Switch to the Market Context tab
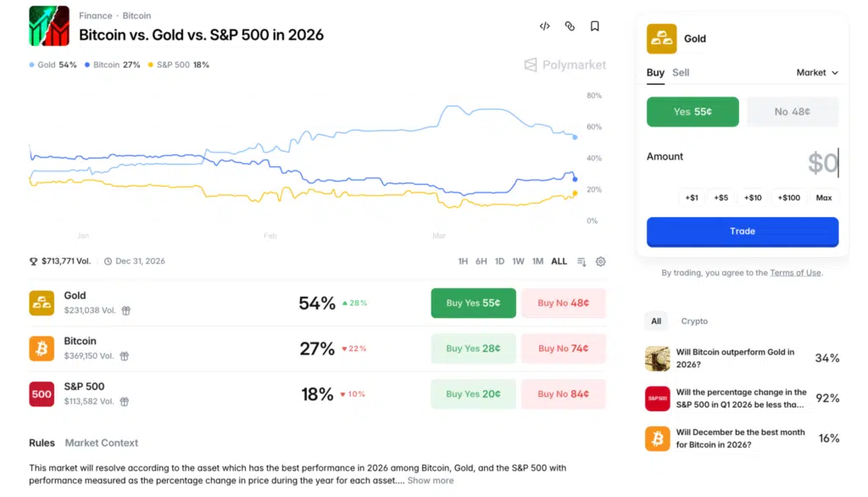Screen dimensions: 868x497 [x=102, y=443]
